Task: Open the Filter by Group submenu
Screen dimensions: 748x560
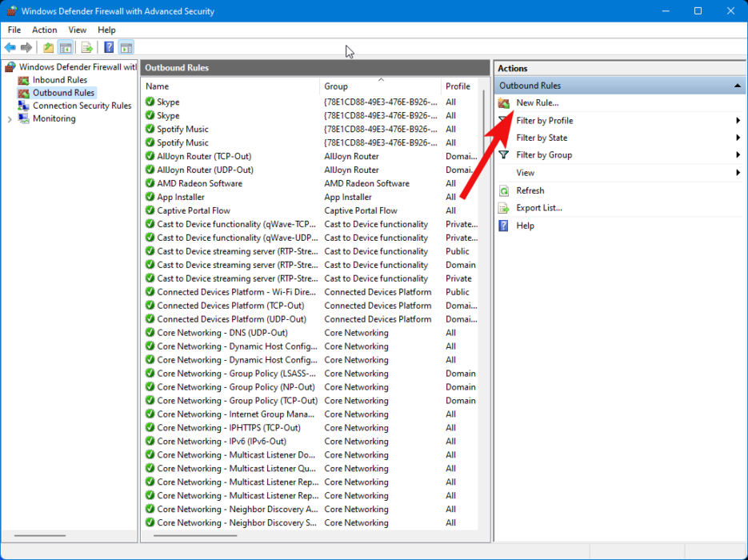Action: [x=544, y=155]
